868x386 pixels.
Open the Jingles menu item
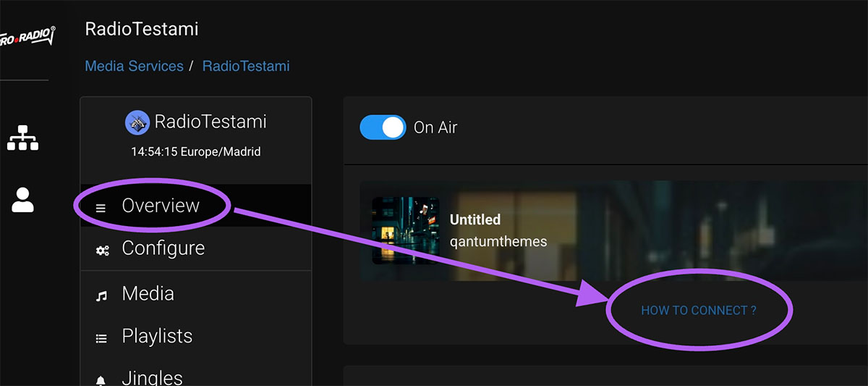point(152,377)
